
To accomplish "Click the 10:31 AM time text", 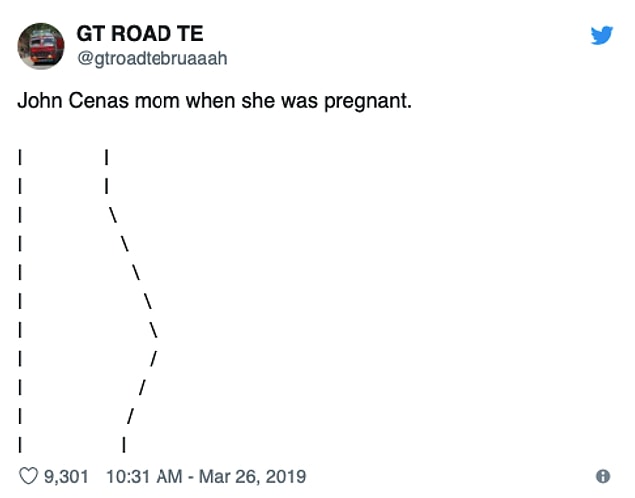I will pos(144,477).
